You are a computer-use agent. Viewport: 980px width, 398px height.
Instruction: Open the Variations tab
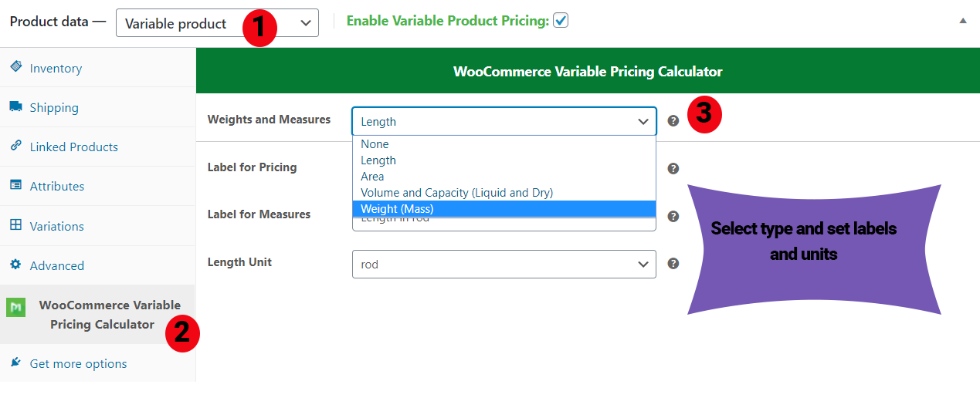[97, 226]
